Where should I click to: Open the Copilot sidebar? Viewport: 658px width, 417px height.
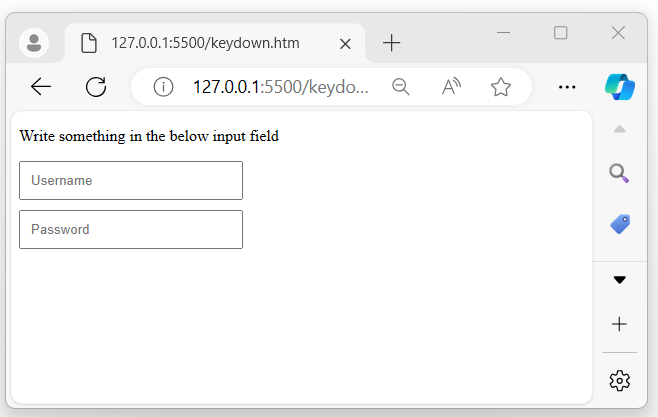pos(620,87)
